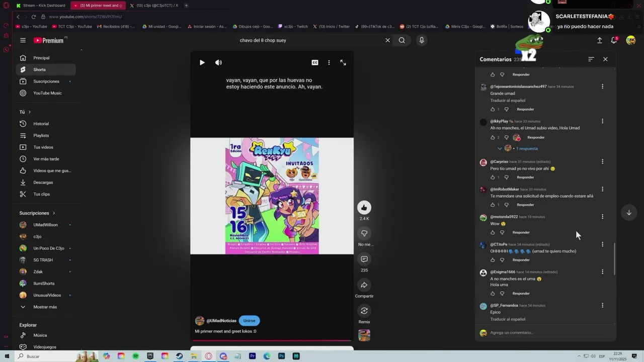The width and height of the screenshot is (644, 362).
Task: Expand the Tú section chevron
Action: (30, 112)
